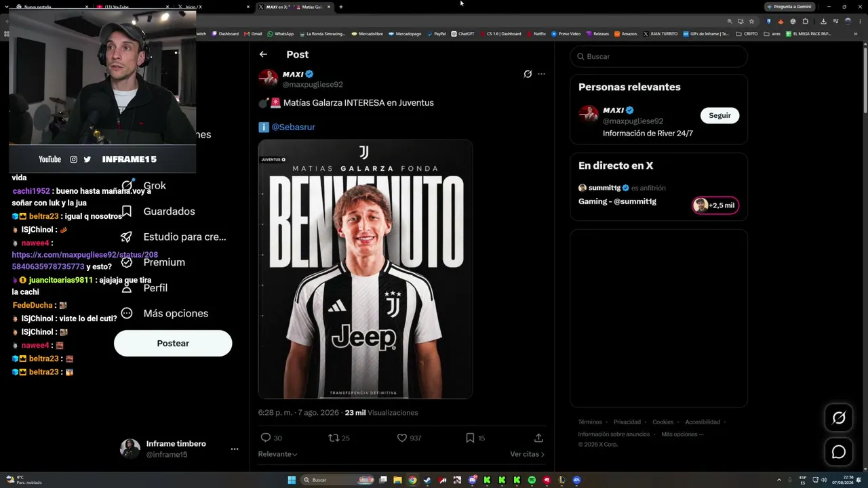Open Steam from the taskbar

[427, 480]
